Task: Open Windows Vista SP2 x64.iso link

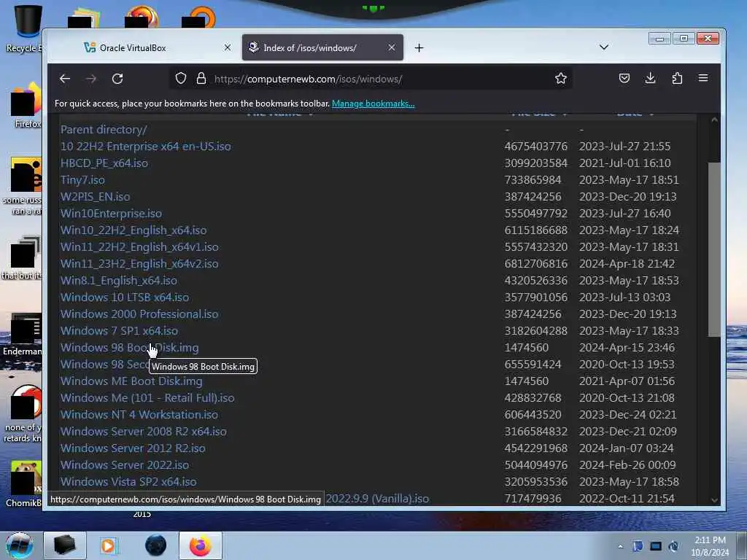Action: coord(128,481)
